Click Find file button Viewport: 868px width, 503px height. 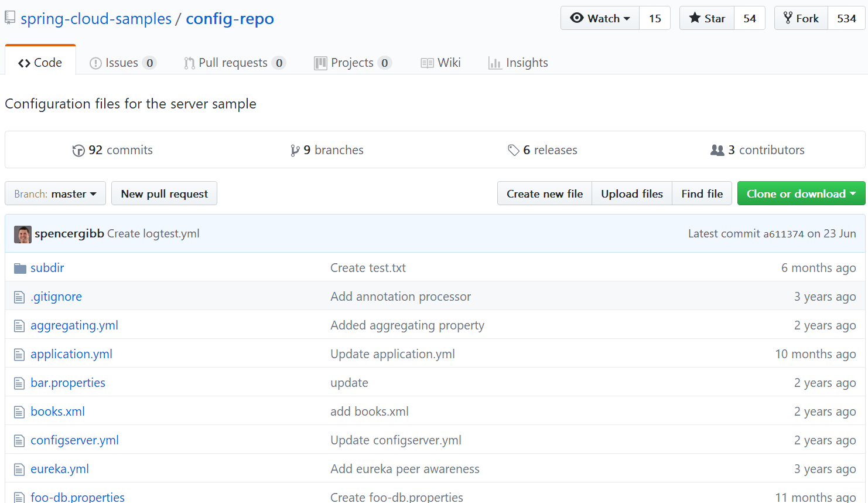click(x=702, y=193)
